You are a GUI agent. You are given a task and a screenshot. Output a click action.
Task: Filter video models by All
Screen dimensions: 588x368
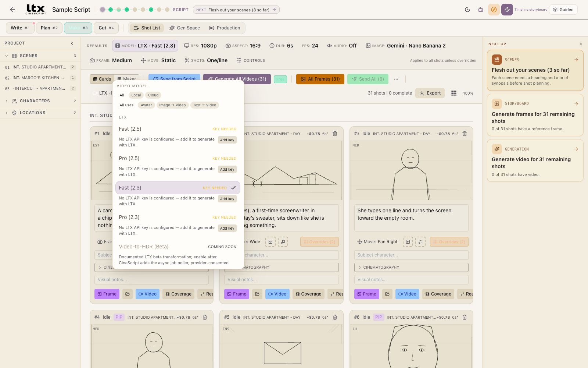(122, 95)
